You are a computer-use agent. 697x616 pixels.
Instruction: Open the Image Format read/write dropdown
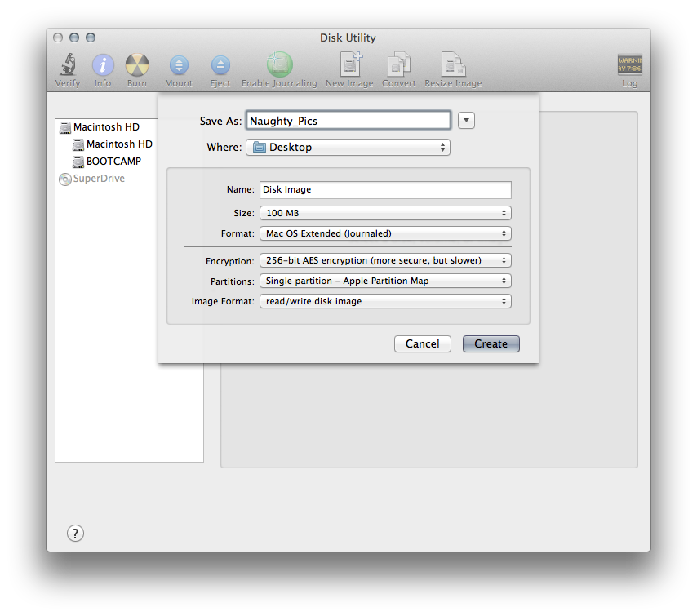pyautogui.click(x=385, y=301)
